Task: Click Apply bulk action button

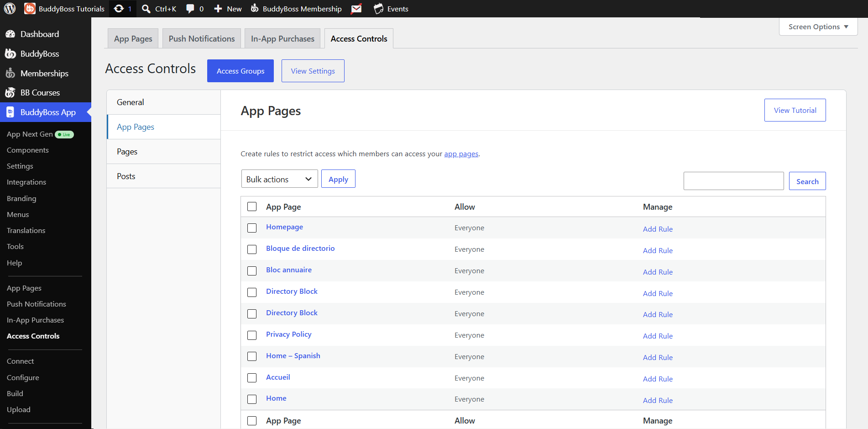Action: pyautogui.click(x=338, y=179)
